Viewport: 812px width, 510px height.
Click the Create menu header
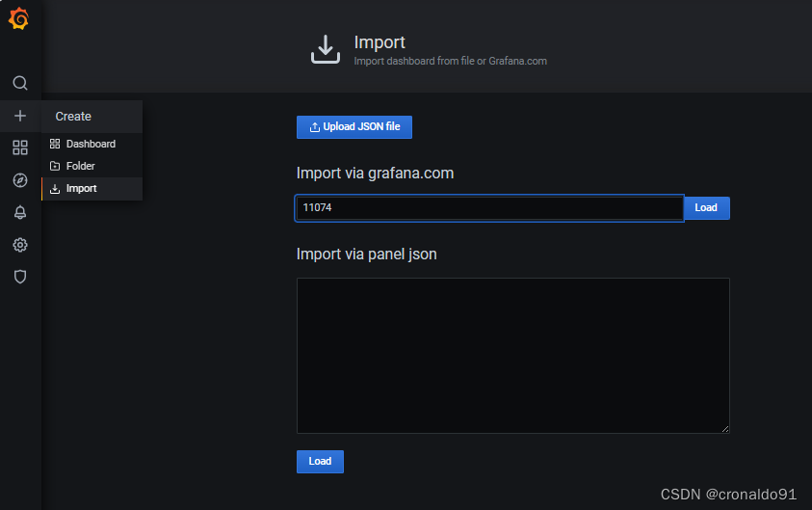[x=92, y=117]
